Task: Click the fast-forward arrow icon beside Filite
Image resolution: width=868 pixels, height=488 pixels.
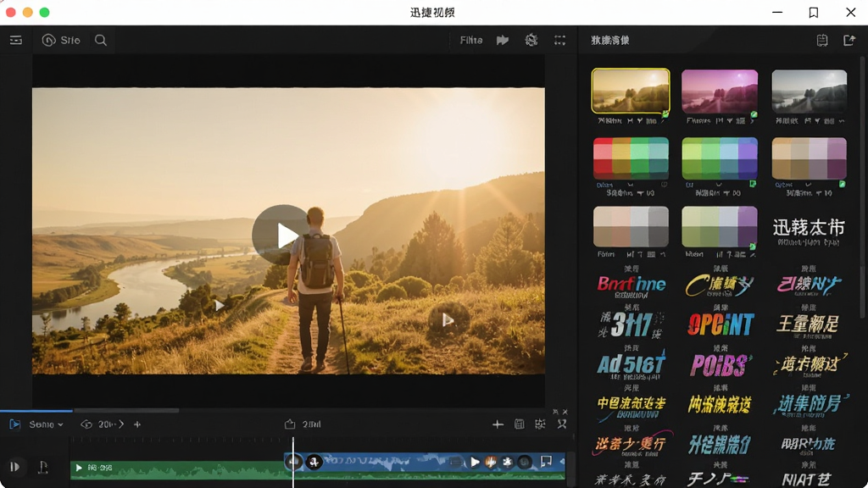Action: pyautogui.click(x=503, y=41)
